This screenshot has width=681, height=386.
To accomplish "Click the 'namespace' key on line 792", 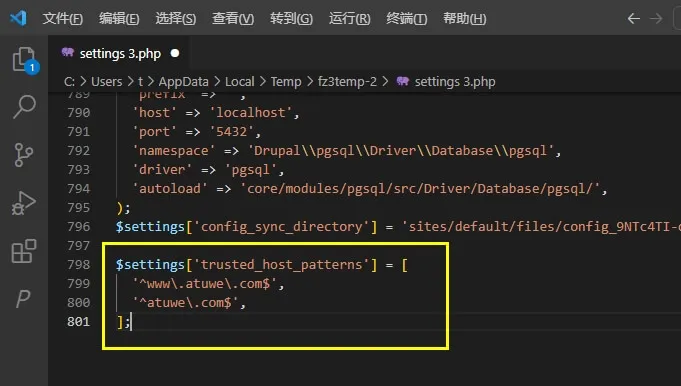I will click(174, 151).
